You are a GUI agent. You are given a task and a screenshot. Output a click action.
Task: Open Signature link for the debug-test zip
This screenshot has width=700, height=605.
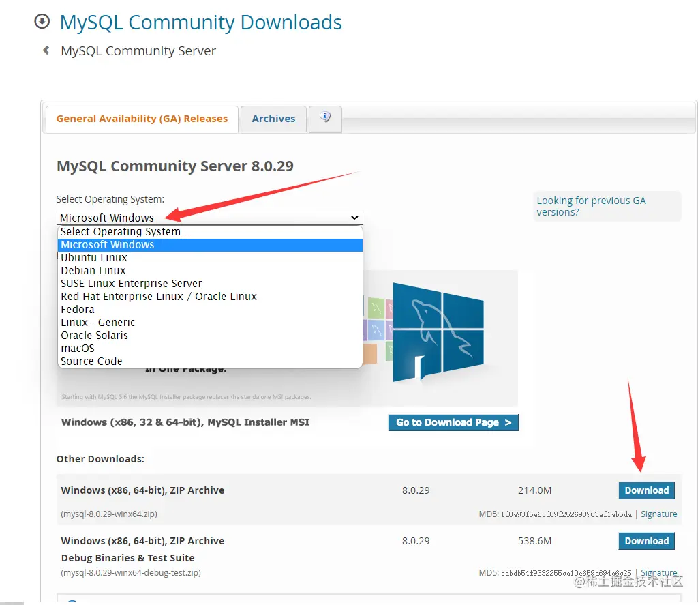(659, 572)
